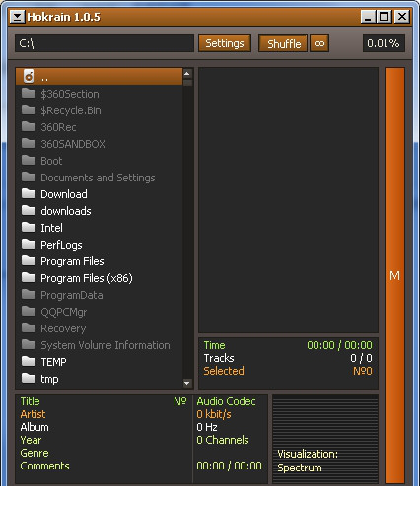
Task: Click the folder icon of Boot
Action: (x=29, y=161)
